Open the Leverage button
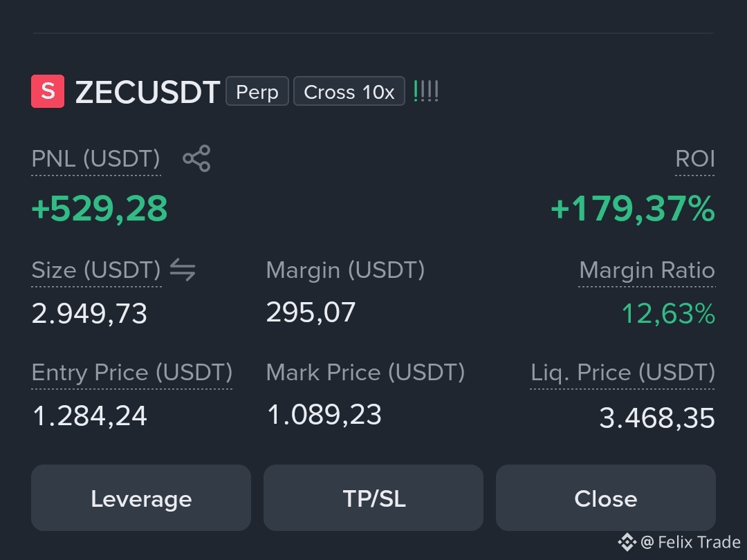Viewport: 747px width, 560px height. coord(141,498)
